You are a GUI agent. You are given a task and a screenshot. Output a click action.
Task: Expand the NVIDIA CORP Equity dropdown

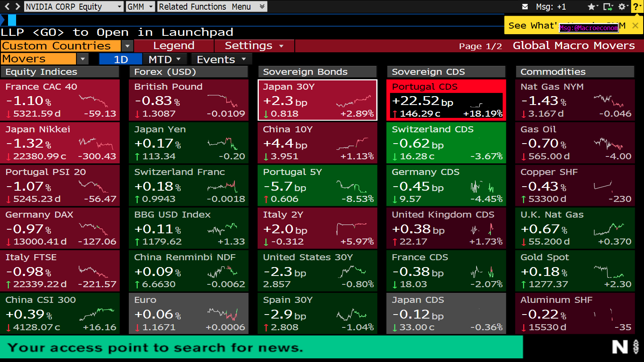(x=119, y=6)
